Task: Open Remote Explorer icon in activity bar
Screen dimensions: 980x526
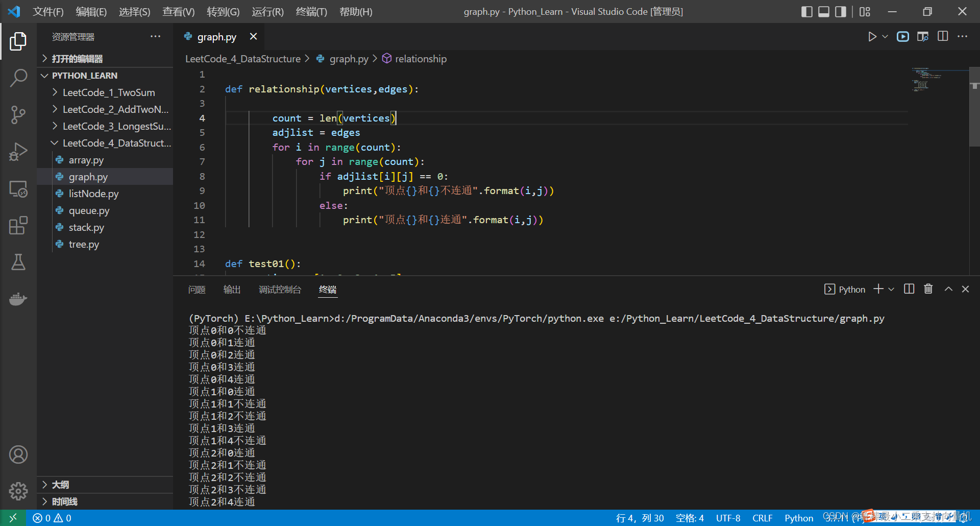Action: (18, 188)
